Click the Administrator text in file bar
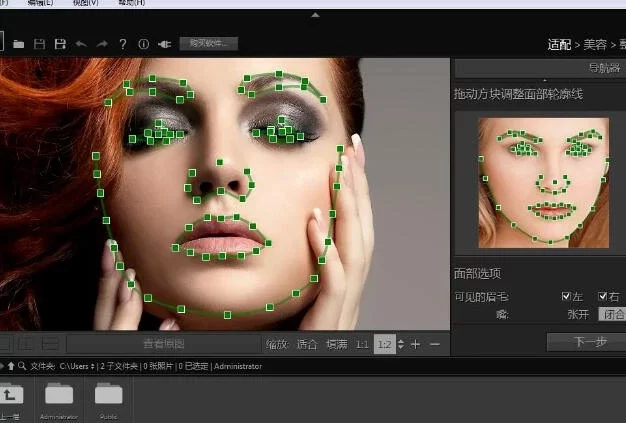The width and height of the screenshot is (626, 423). coord(238,366)
